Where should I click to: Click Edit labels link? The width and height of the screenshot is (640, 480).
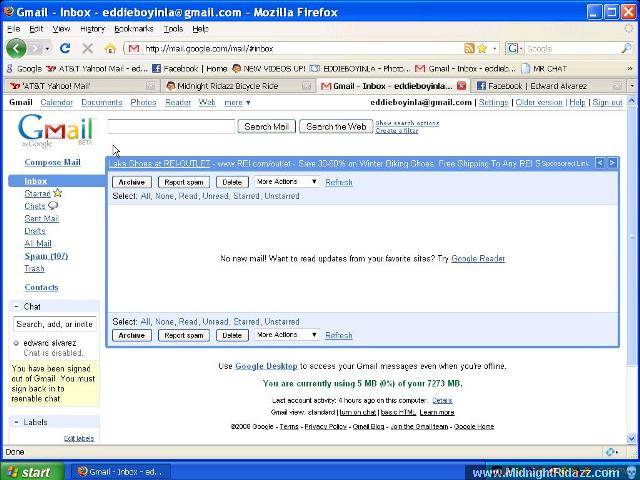(x=79, y=438)
